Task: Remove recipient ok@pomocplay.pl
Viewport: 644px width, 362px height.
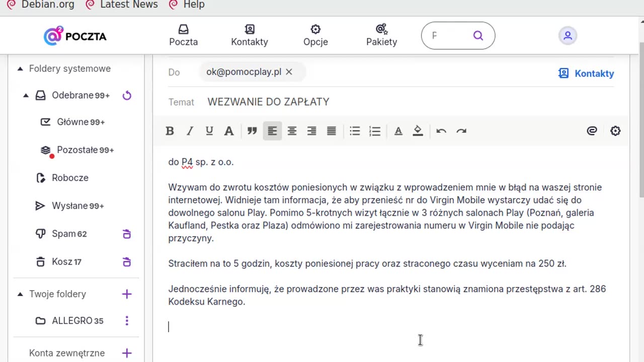Action: point(289,72)
